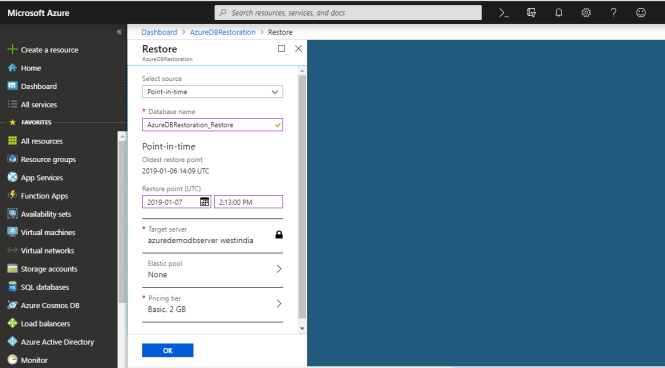The height and width of the screenshot is (368, 665).
Task: Expand the Elastic pool chevron
Action: pos(279,269)
